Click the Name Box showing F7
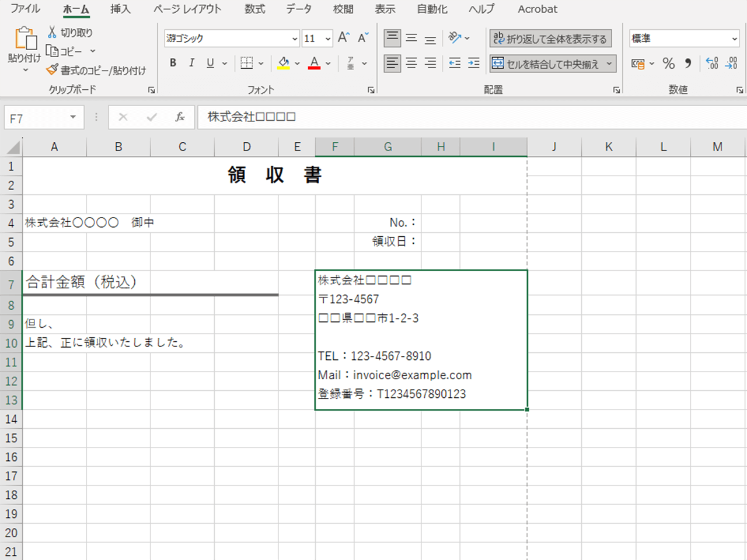747x560 pixels. click(x=36, y=118)
